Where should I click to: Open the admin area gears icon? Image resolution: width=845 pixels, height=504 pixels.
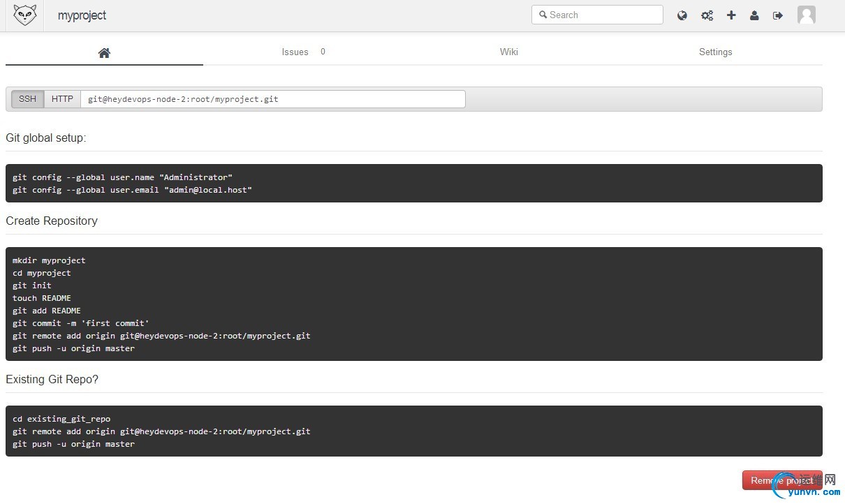(707, 15)
